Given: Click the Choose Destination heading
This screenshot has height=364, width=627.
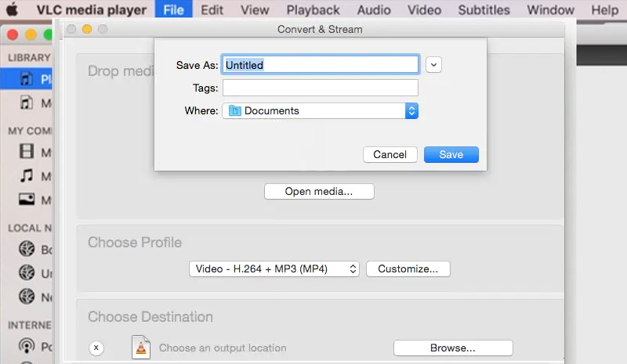Looking at the screenshot, I should (150, 317).
